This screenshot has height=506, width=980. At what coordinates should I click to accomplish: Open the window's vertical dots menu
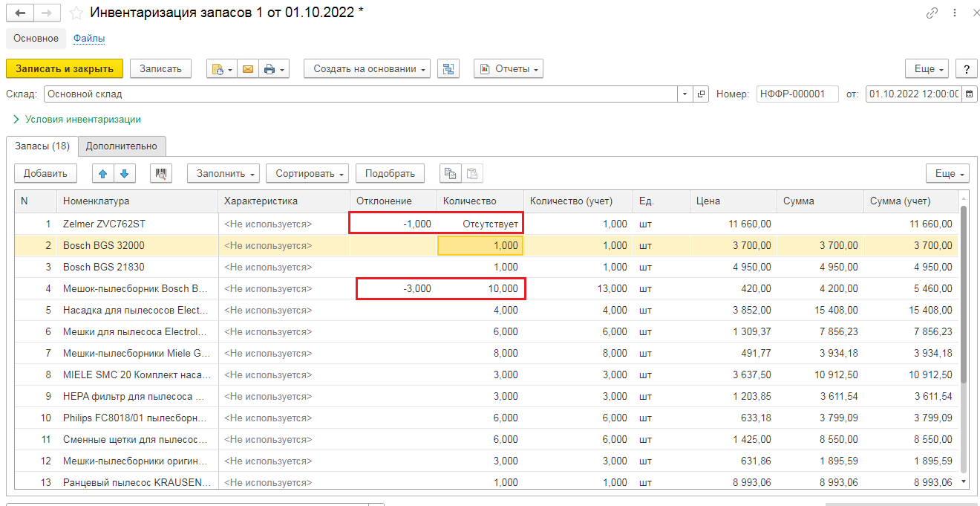tap(955, 13)
